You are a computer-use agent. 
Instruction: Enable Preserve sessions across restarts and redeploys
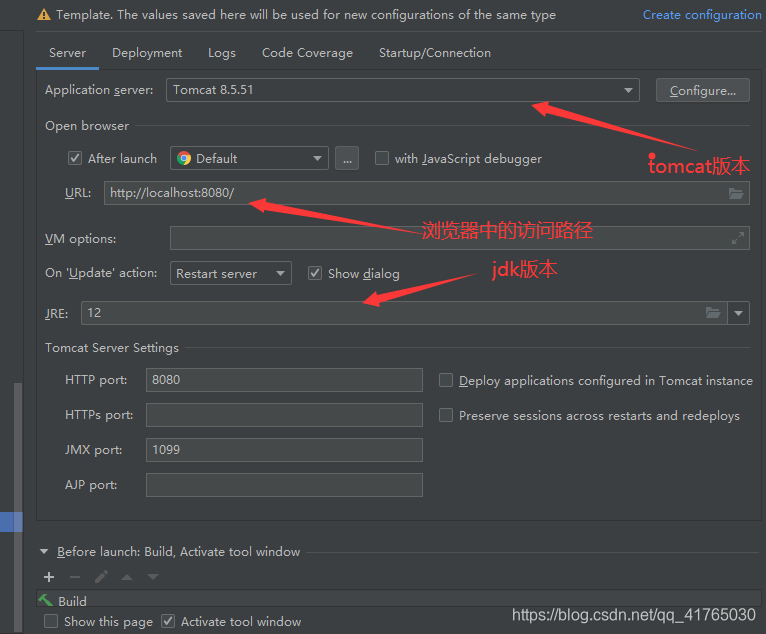pyautogui.click(x=446, y=415)
